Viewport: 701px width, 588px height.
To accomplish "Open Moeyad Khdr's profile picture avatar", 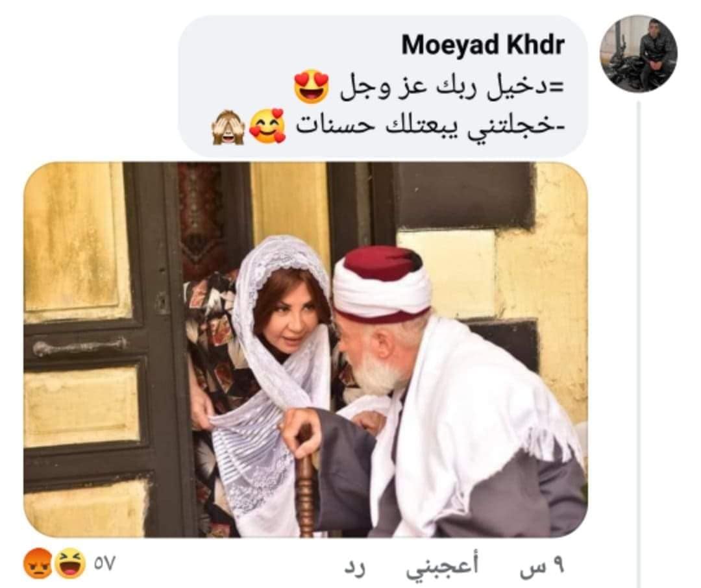I will tap(639, 53).
